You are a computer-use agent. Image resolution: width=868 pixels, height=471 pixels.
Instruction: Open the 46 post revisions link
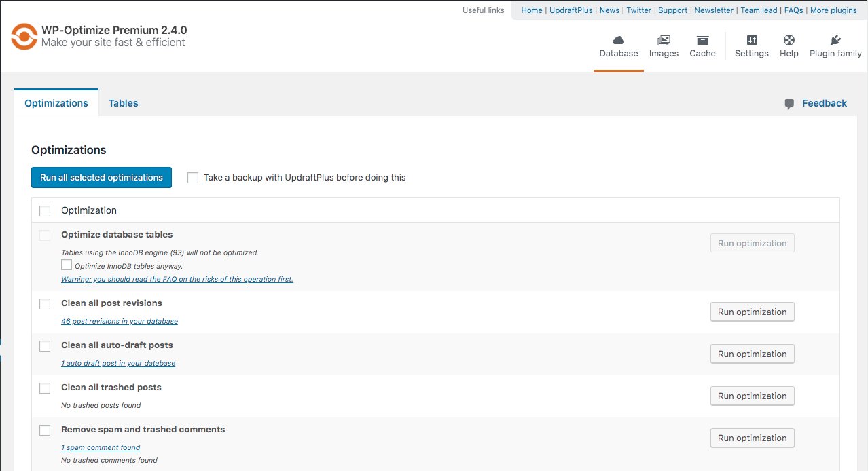pyautogui.click(x=120, y=321)
